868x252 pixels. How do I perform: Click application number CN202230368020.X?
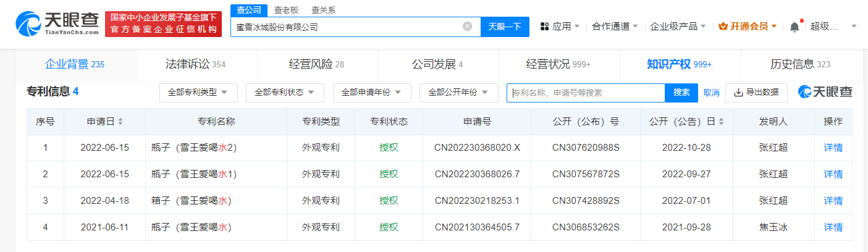[478, 148]
